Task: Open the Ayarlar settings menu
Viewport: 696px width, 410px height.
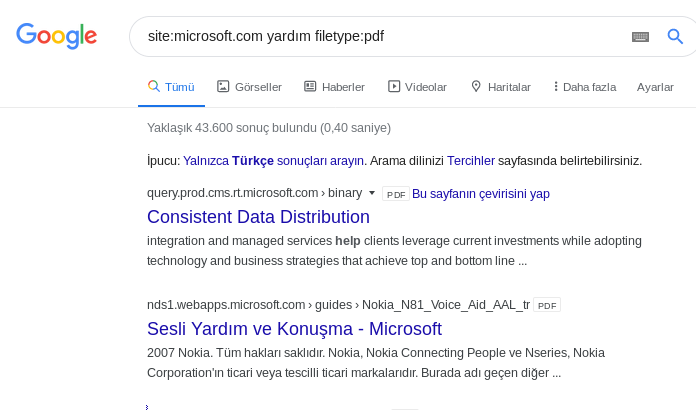Action: coord(655,87)
